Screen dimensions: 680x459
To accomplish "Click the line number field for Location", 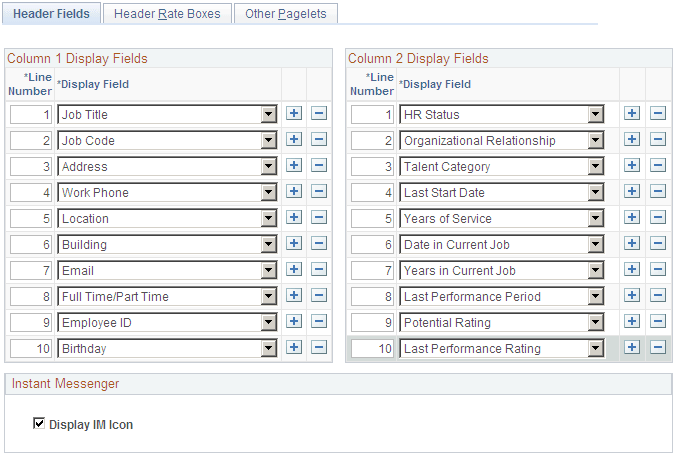I will tap(31, 219).
